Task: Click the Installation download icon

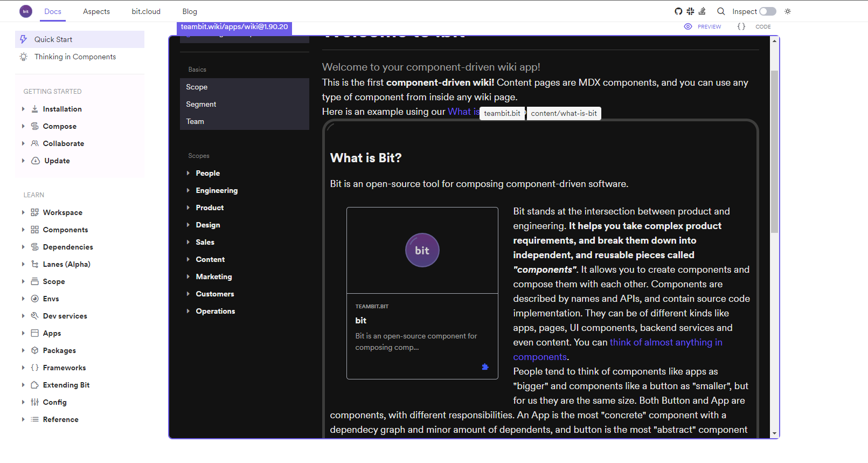Action: click(x=34, y=109)
